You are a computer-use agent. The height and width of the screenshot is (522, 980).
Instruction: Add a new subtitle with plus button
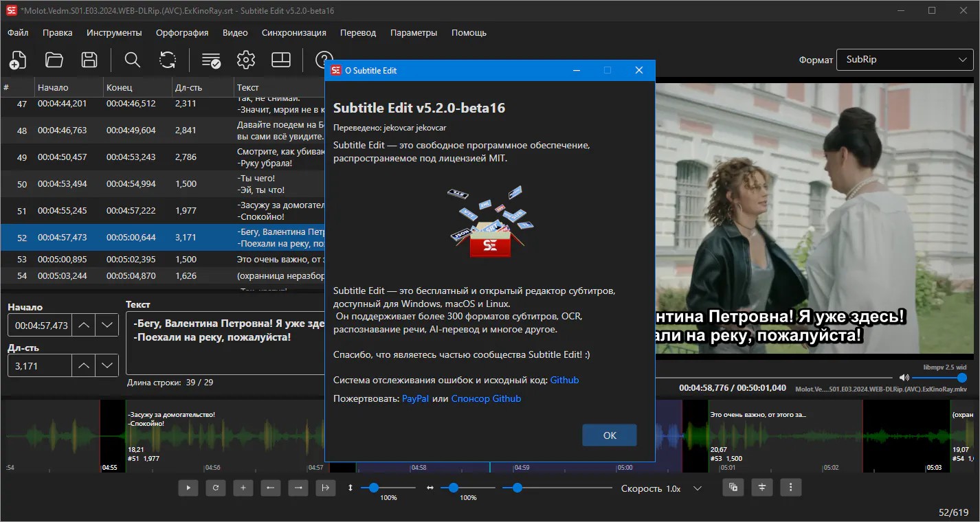click(243, 488)
